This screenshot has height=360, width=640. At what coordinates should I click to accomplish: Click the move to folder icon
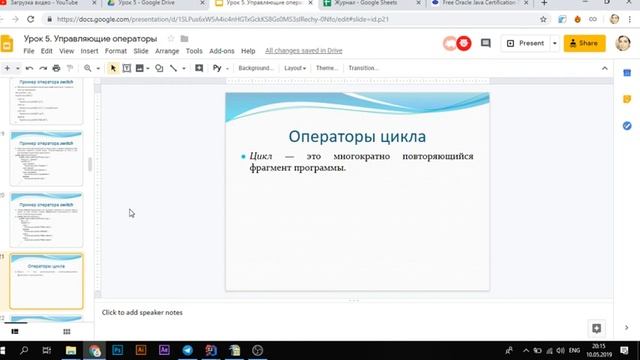[x=184, y=39]
